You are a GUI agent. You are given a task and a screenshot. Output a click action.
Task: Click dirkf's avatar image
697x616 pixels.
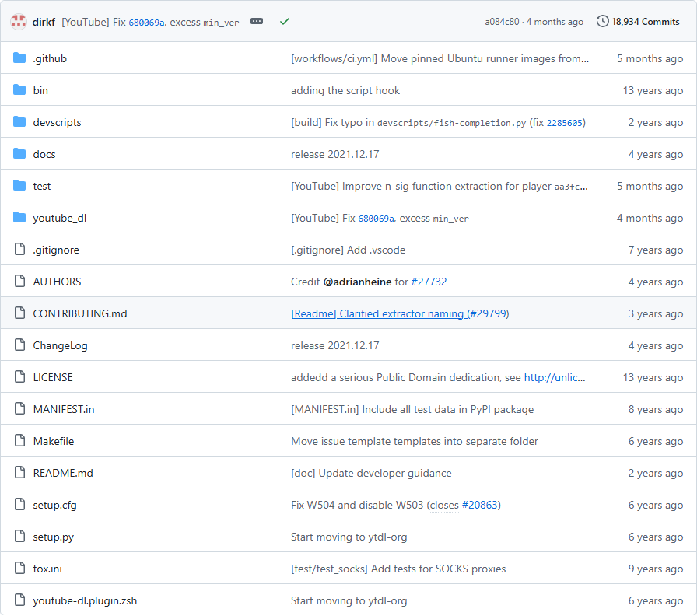[x=19, y=22]
